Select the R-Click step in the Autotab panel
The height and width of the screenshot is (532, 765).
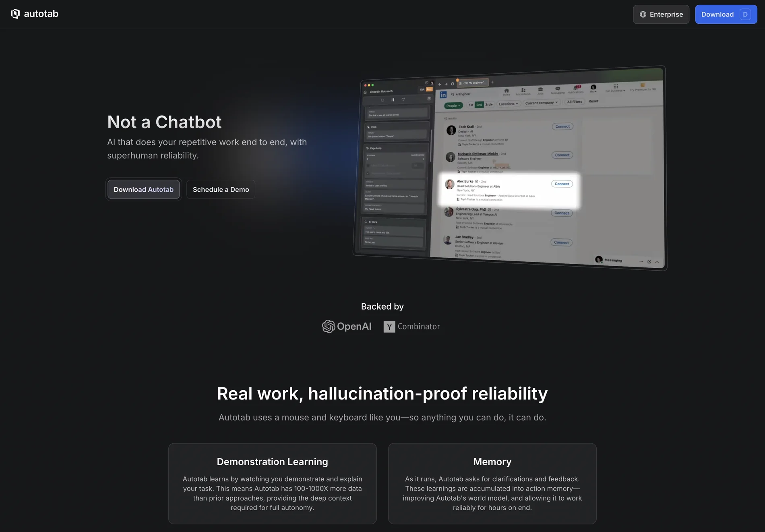[394, 234]
